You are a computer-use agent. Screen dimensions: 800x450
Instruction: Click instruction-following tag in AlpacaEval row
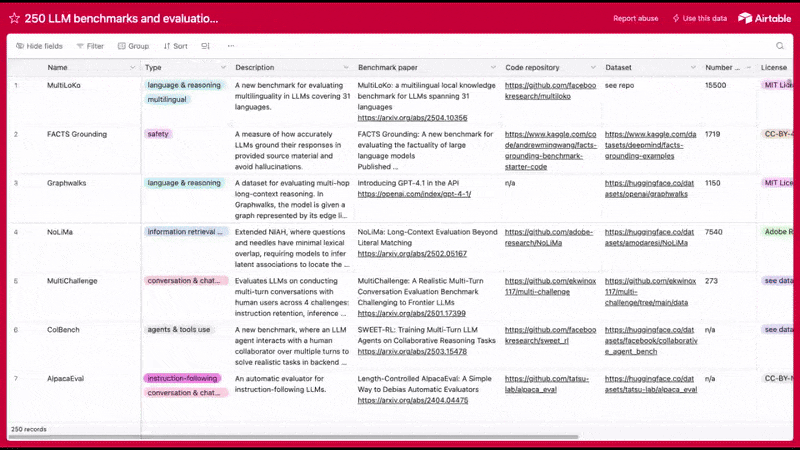183,379
